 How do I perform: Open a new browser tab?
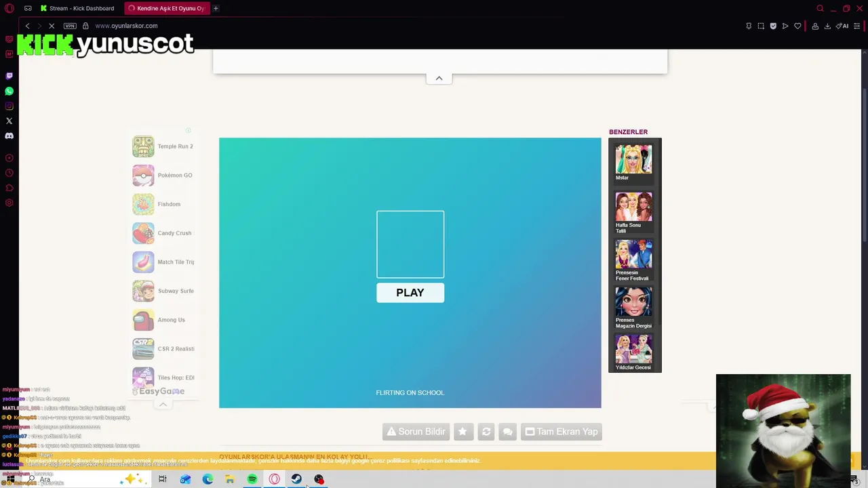(216, 8)
